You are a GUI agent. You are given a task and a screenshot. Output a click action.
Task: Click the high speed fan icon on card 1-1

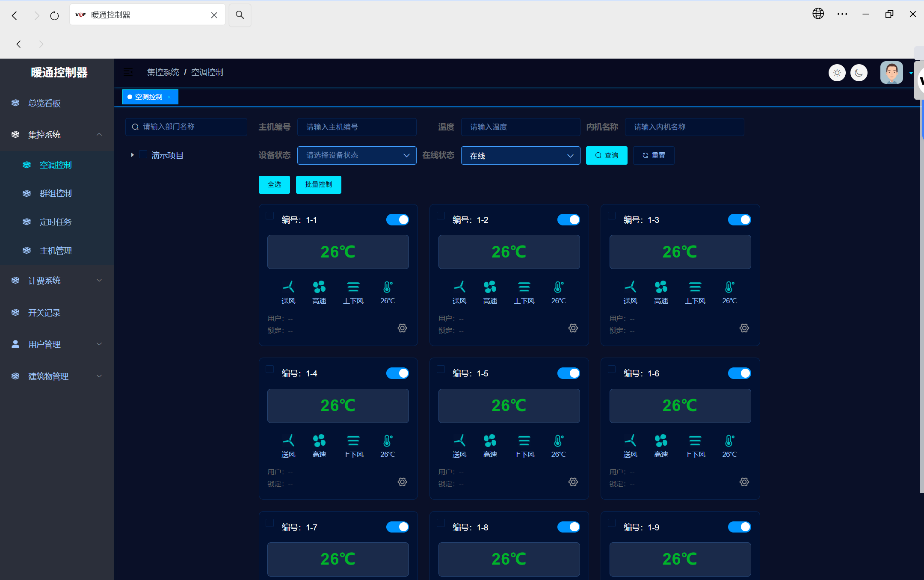pyautogui.click(x=319, y=287)
